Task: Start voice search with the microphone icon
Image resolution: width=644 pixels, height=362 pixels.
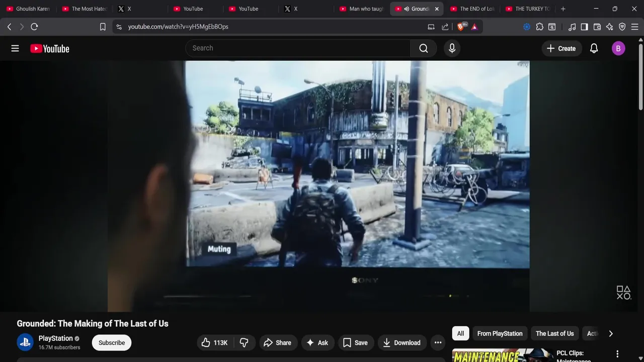Action: [452, 48]
